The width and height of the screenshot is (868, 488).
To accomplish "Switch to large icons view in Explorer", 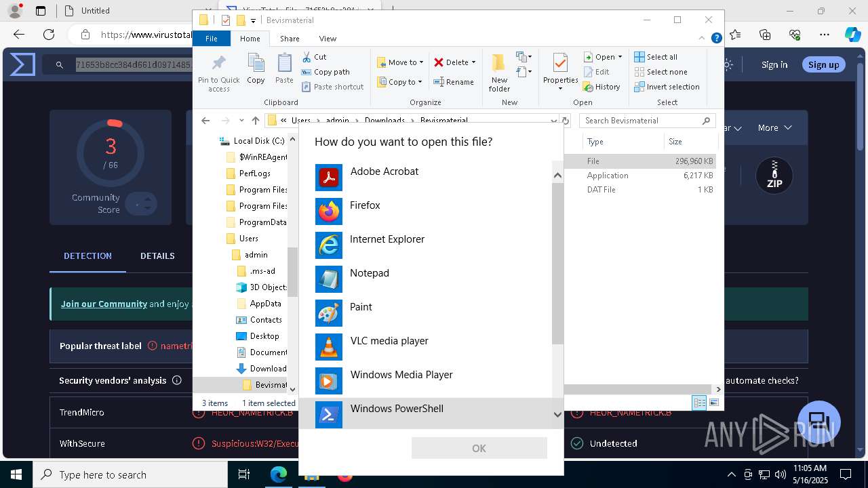I will click(713, 403).
